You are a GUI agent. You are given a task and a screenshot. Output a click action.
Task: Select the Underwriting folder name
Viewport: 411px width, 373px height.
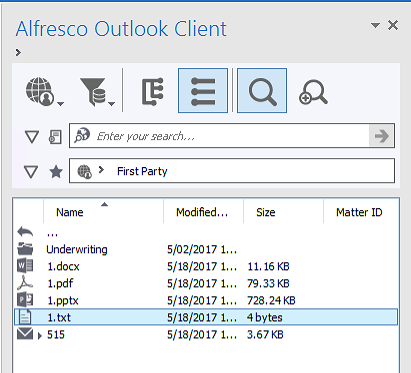point(77,249)
